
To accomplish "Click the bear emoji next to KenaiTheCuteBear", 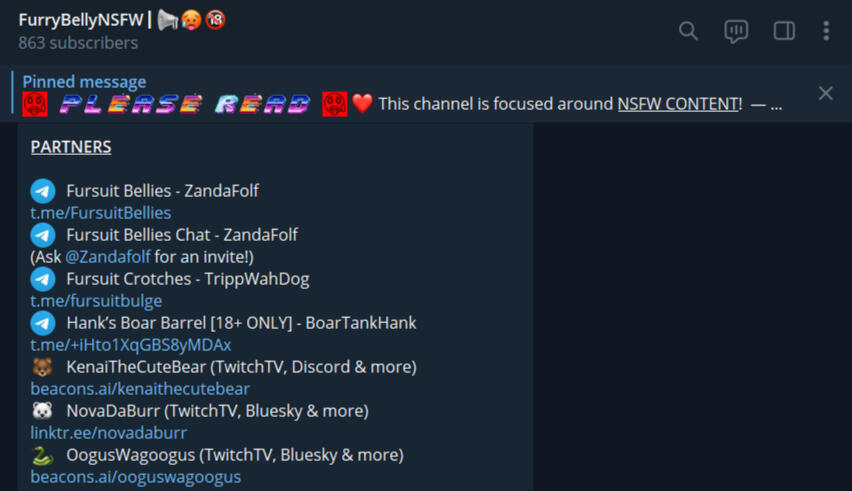I will (42, 367).
